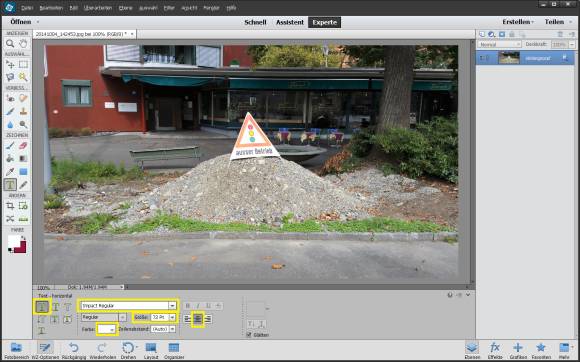This screenshot has width=580, height=362.
Task: Switch to the Schnell mode tab
Action: point(255,22)
